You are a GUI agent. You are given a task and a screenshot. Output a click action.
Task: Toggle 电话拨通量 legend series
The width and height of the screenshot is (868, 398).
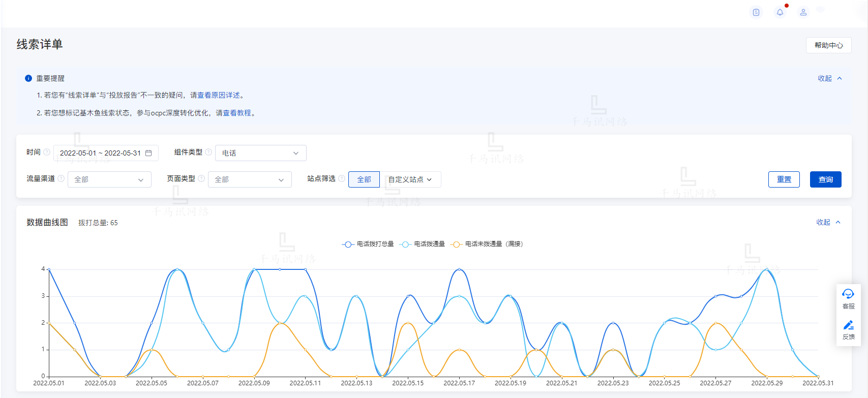pyautogui.click(x=423, y=244)
